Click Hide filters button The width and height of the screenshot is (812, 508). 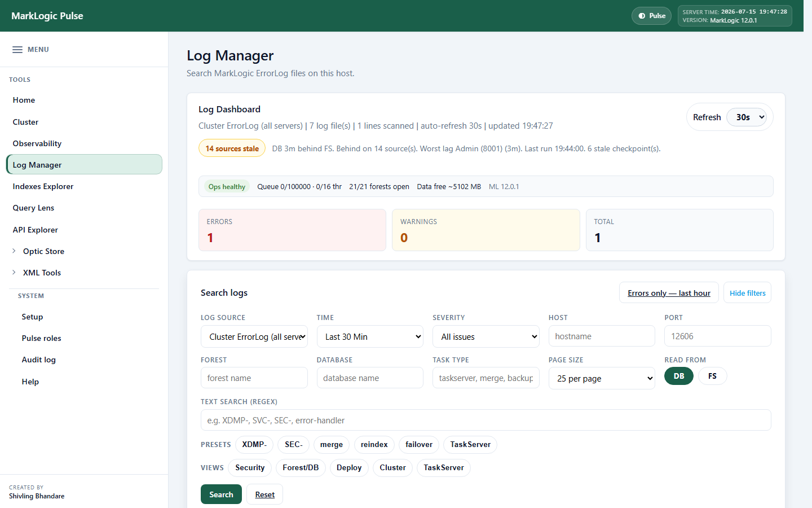click(747, 293)
